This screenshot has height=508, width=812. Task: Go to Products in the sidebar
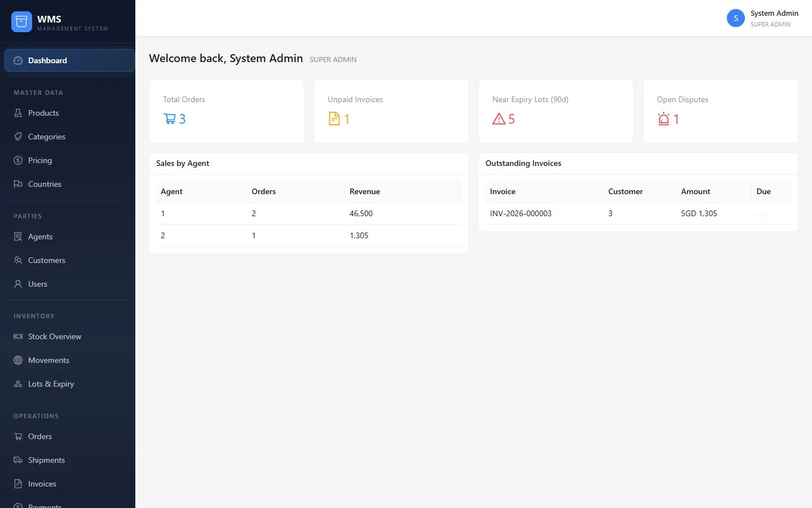(70, 113)
